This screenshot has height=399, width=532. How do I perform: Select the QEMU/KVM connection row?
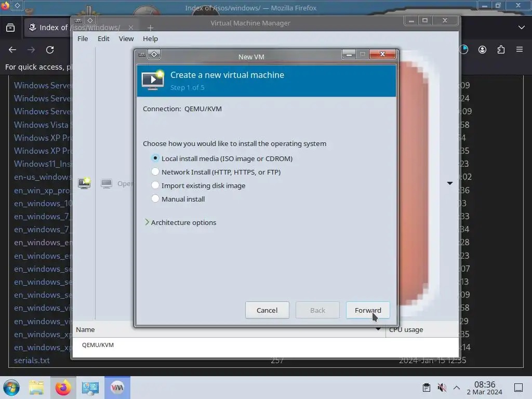click(x=265, y=345)
